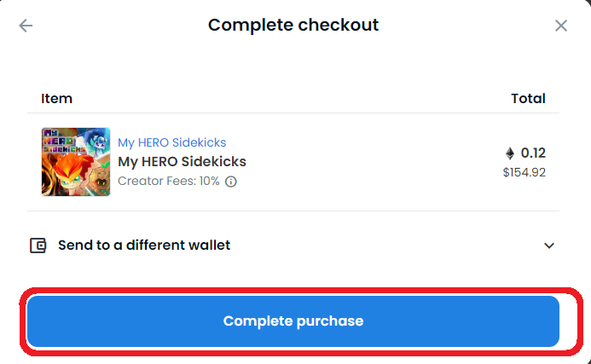Click the blue-haired character in the thumbnail
Image resolution: width=591 pixels, height=364 pixels.
click(x=98, y=142)
